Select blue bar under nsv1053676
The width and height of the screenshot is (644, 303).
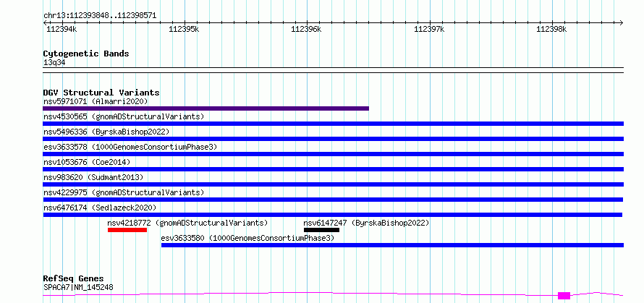(333, 169)
